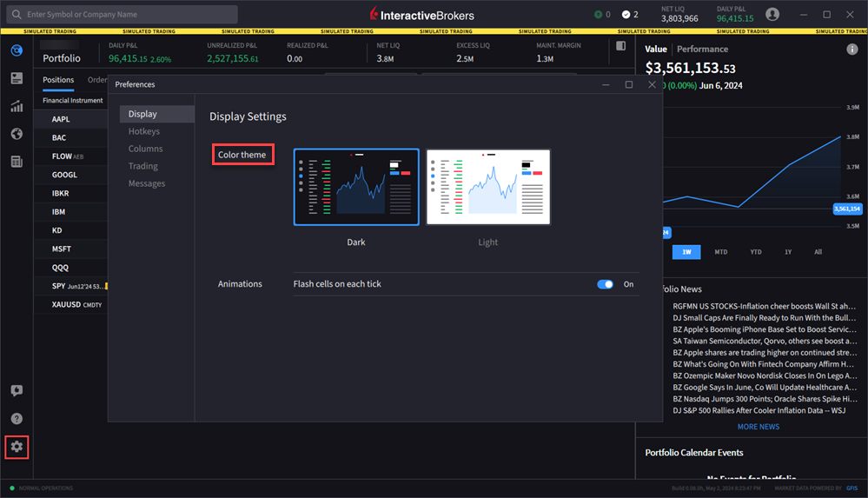The width and height of the screenshot is (868, 498).
Task: Open the Messages preferences section
Action: point(147,183)
